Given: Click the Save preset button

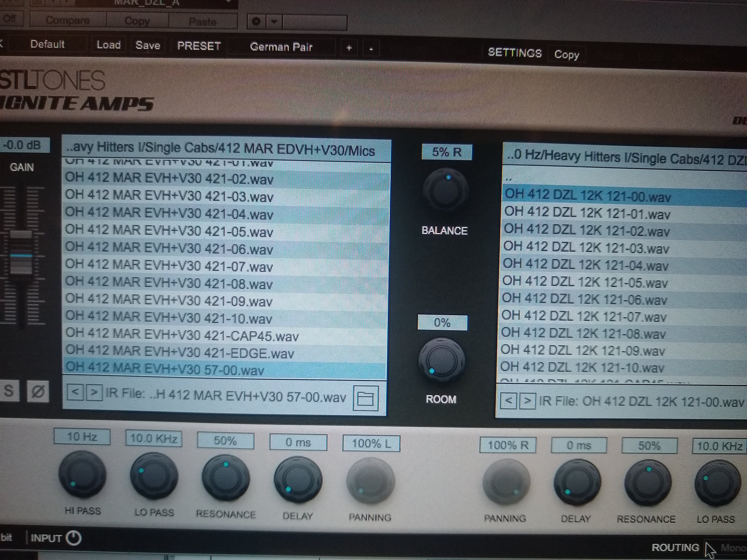Looking at the screenshot, I should 148,46.
